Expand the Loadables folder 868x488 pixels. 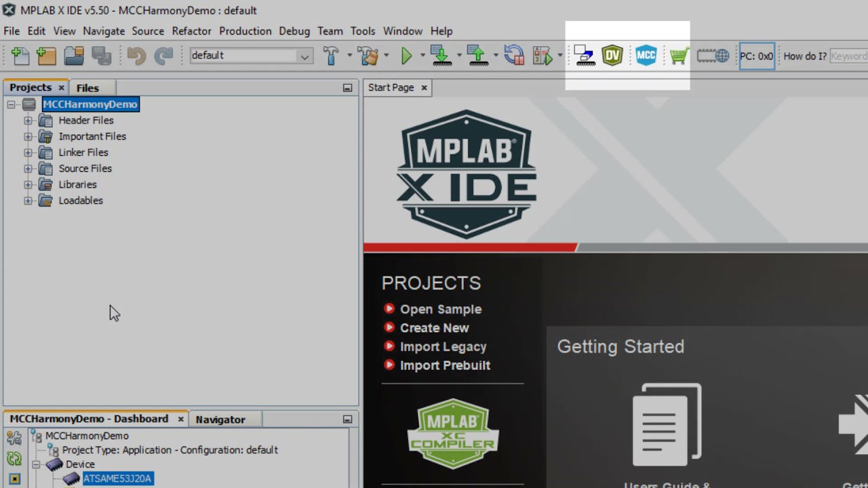tap(28, 201)
